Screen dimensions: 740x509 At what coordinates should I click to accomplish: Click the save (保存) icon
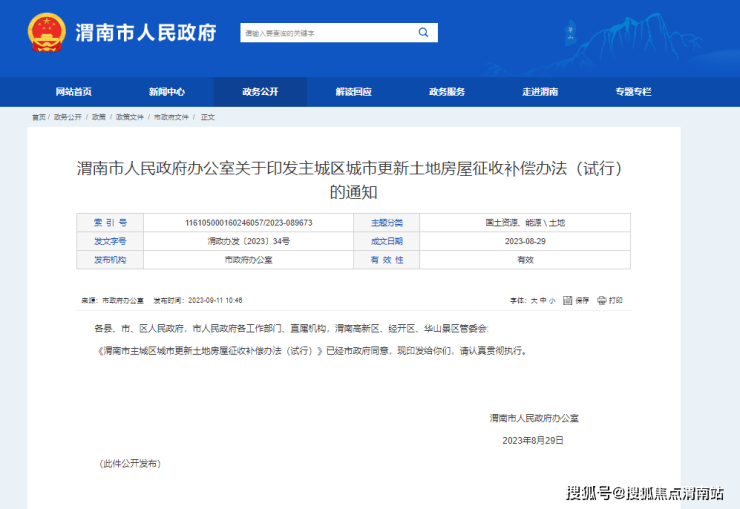point(569,300)
